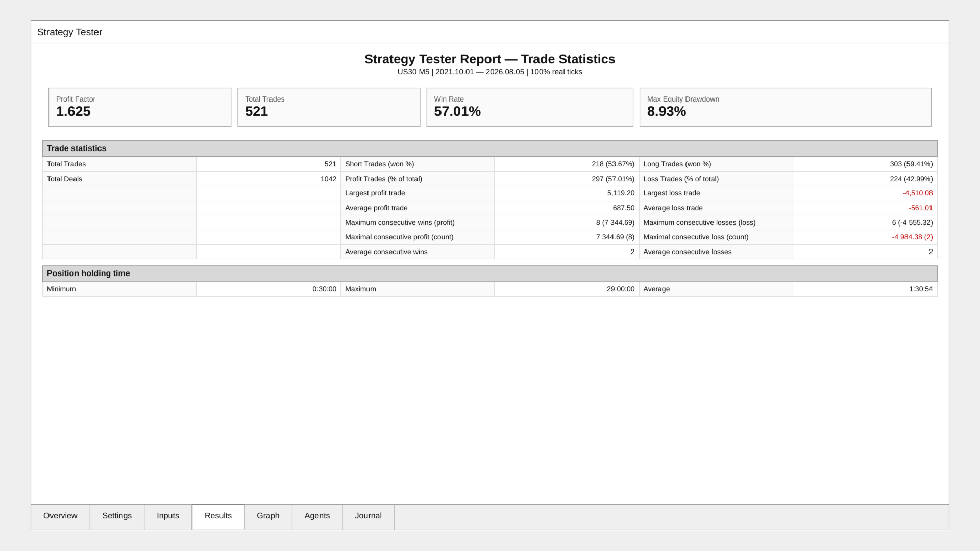Click the largest profit trade value 5,119.20

coord(621,193)
